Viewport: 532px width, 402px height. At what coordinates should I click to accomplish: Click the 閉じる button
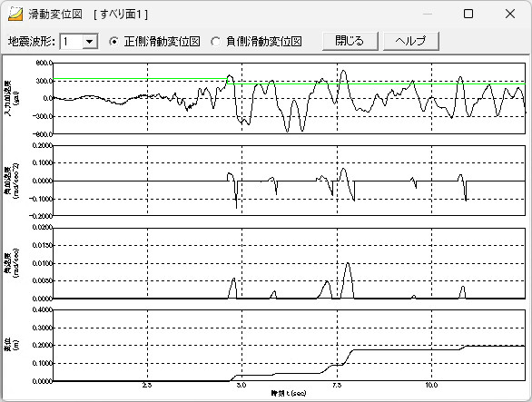(x=350, y=41)
